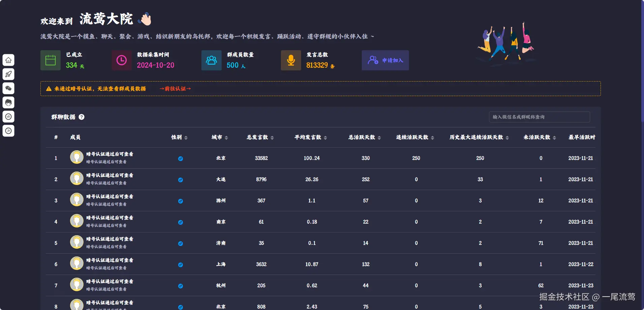Click the gender icon in row 7
Viewport: 644px width, 310px height.
click(181, 286)
